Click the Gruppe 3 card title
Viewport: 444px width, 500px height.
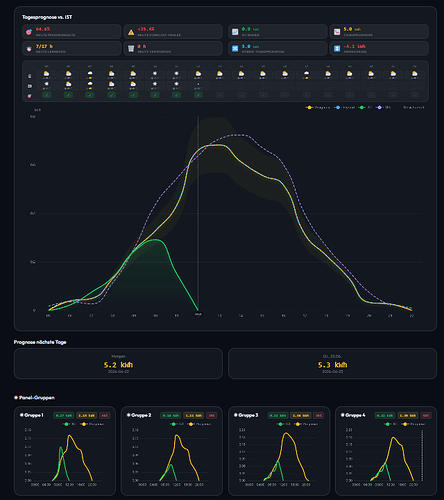[248, 415]
